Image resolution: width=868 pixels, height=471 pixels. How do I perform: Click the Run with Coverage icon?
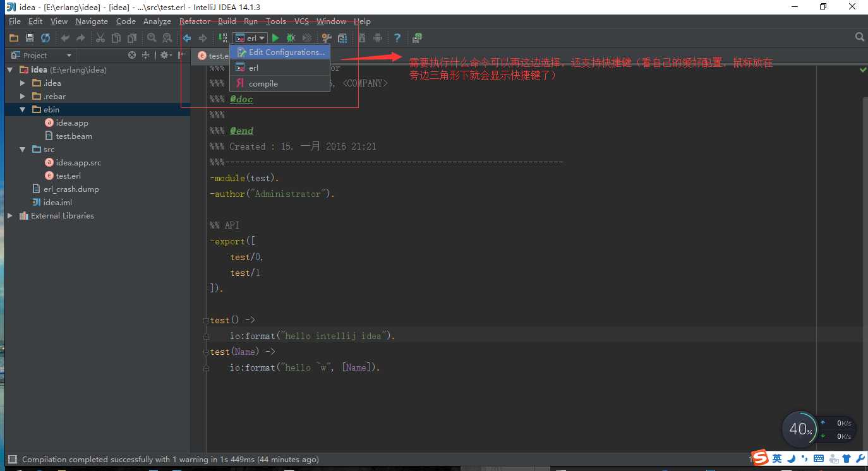tap(307, 39)
